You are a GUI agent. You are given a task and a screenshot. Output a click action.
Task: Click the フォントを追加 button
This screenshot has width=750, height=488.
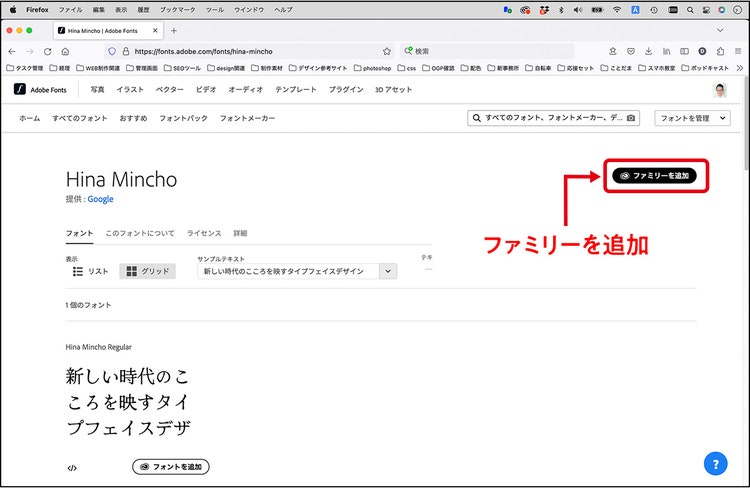point(171,466)
